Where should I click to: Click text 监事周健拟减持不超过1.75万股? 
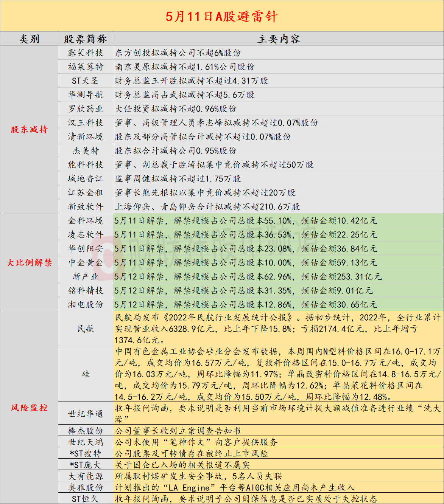(x=178, y=178)
